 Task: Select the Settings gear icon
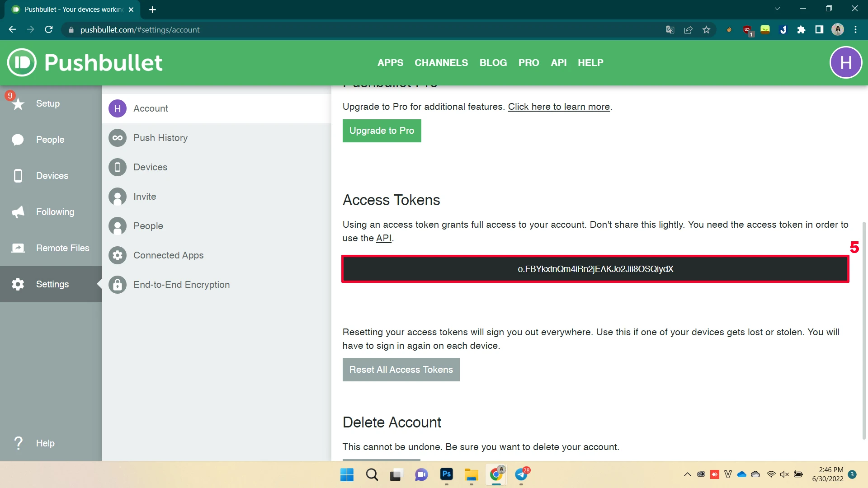point(18,284)
